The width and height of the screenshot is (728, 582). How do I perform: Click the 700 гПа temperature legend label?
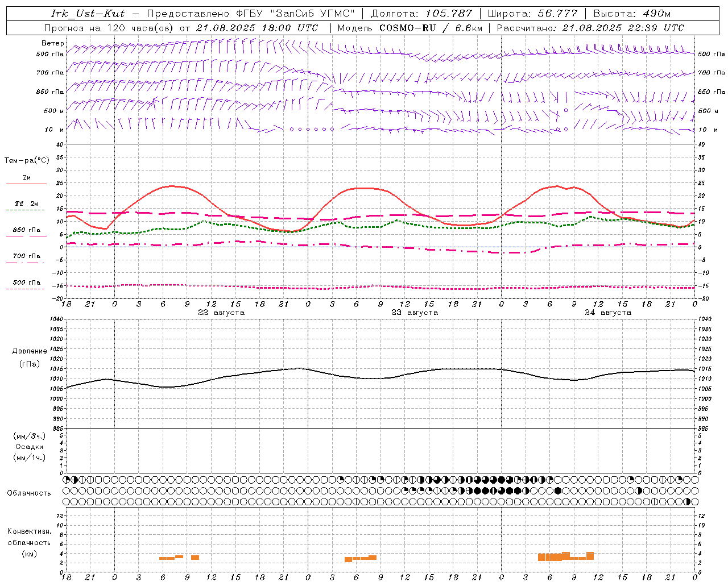27,256
